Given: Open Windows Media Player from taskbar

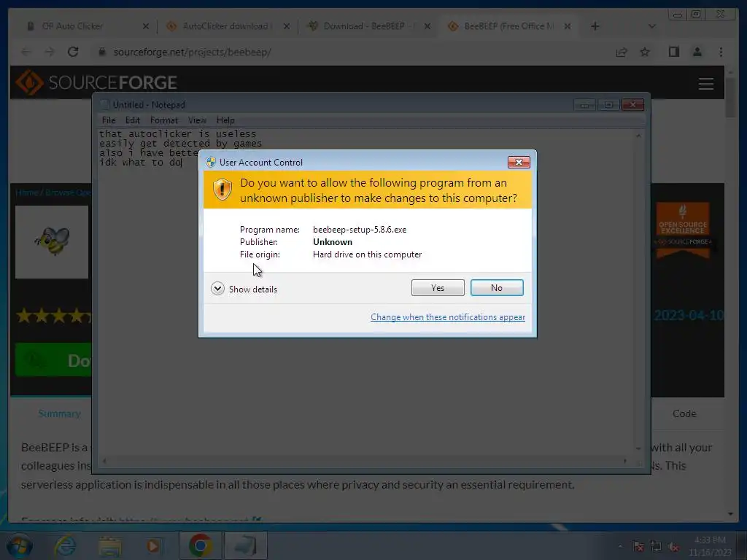Looking at the screenshot, I should coord(153,545).
